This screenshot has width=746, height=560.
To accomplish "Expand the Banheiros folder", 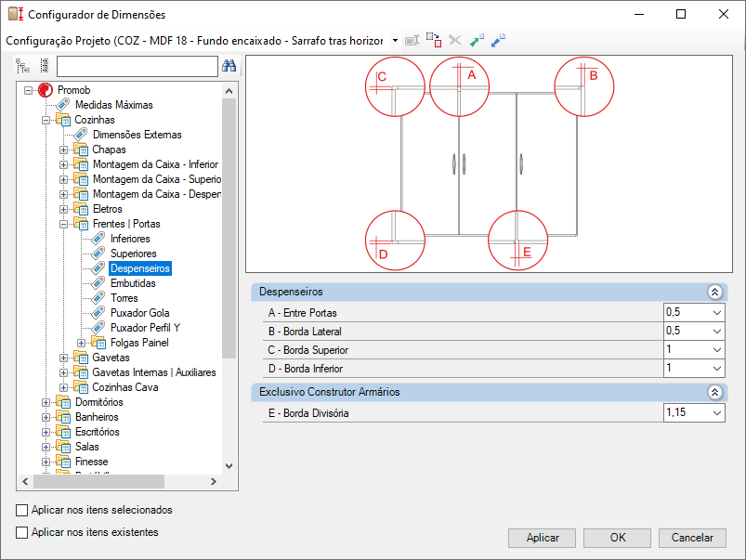I will tap(46, 417).
